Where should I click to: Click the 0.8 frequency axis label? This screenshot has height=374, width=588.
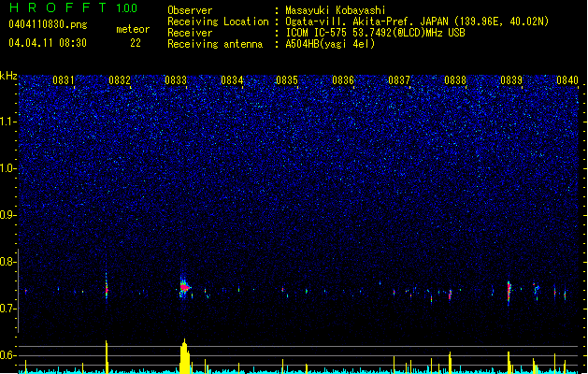coord(7,262)
